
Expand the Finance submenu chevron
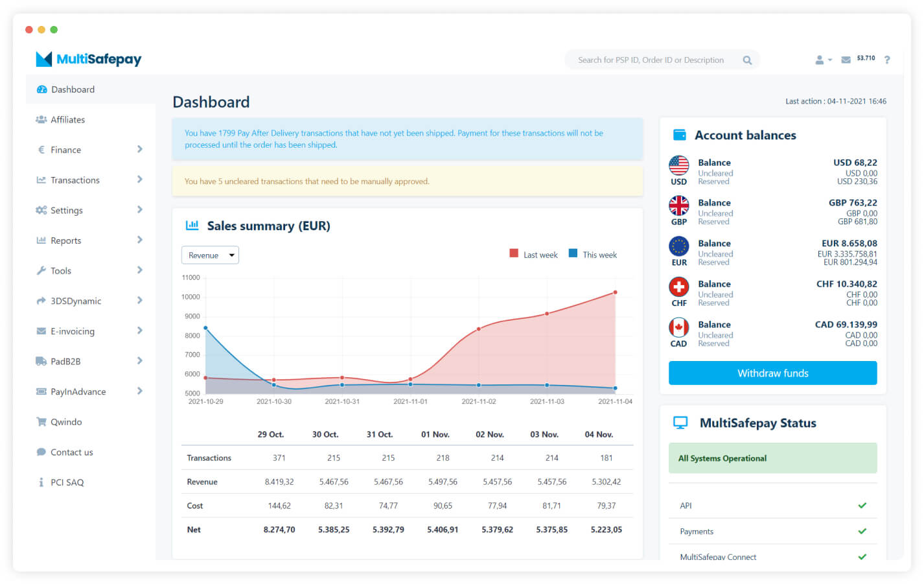tap(140, 149)
